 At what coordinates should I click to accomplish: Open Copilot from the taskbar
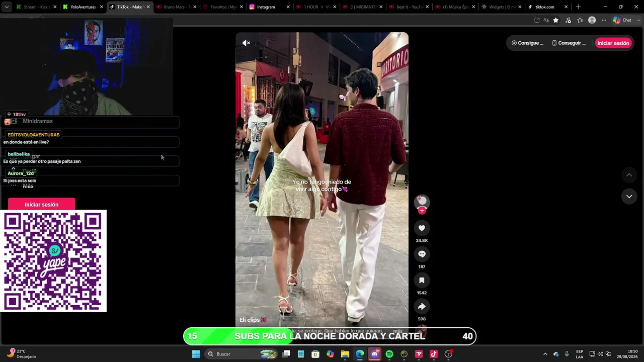pos(330,354)
